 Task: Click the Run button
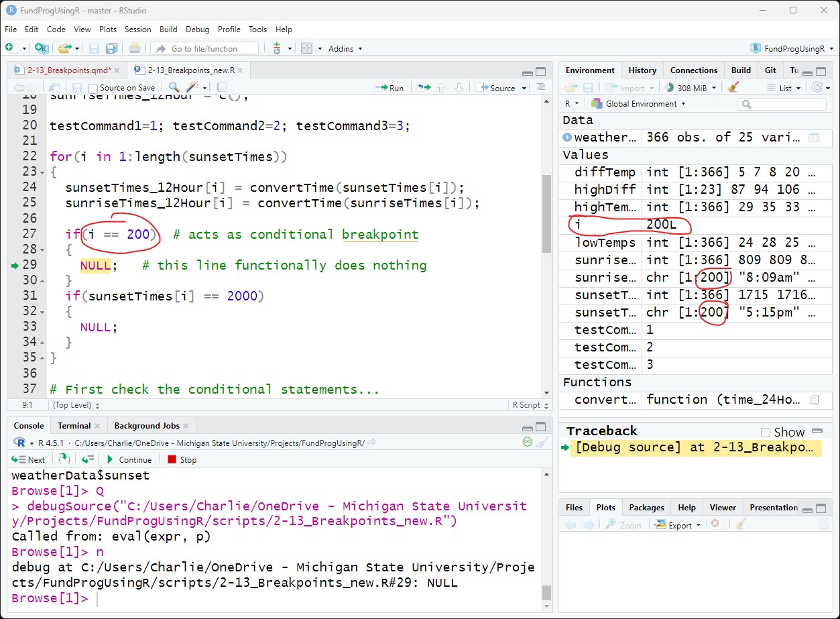(x=389, y=88)
